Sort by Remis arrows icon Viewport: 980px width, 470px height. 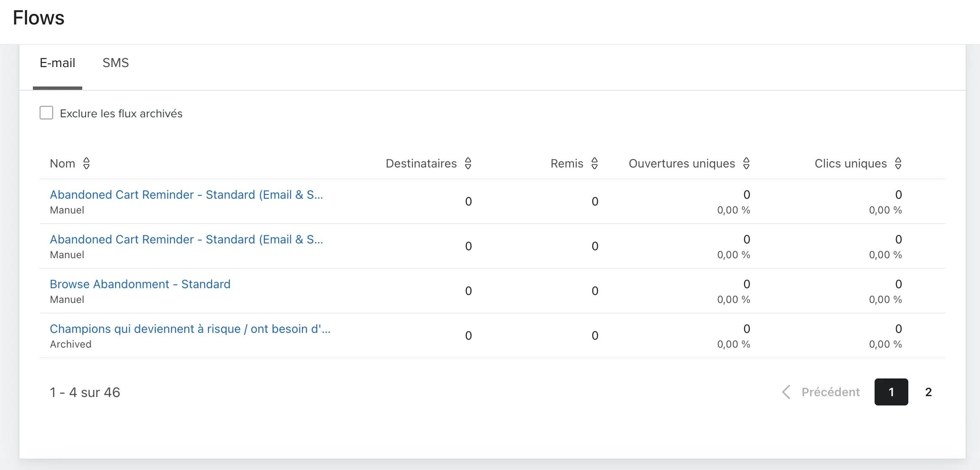595,163
